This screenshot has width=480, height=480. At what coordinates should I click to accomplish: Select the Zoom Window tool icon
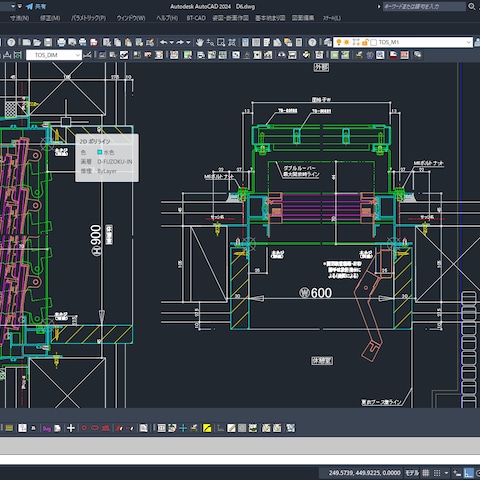tap(221, 42)
